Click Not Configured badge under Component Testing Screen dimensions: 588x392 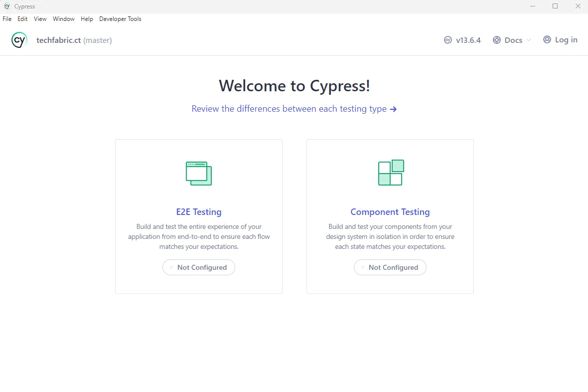tap(390, 267)
